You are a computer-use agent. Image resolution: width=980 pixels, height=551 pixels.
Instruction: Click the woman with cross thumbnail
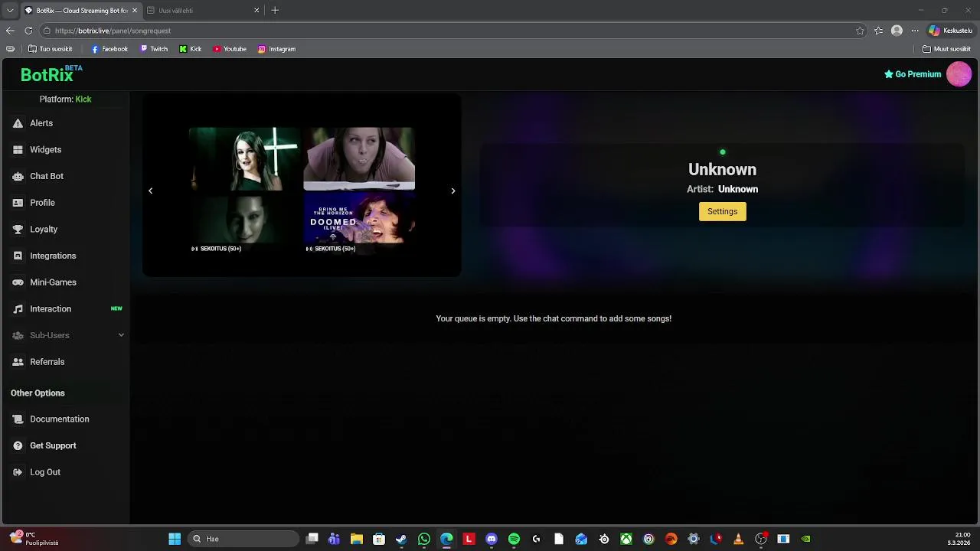click(245, 158)
